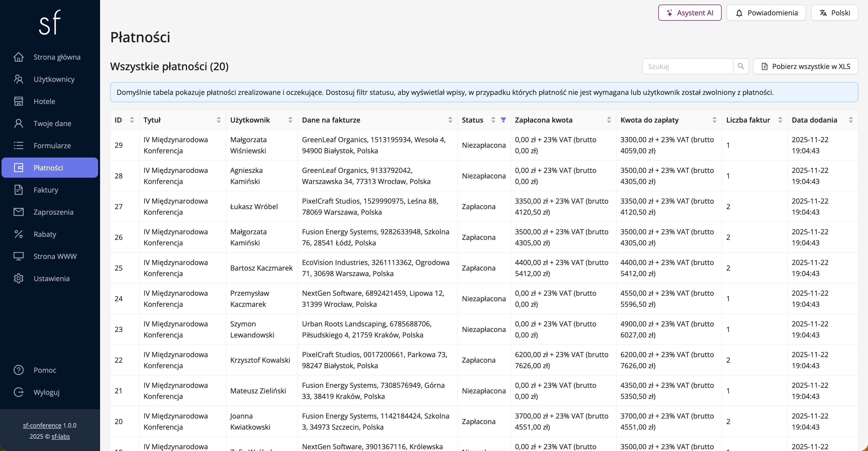868x451 pixels.
Task: Click the Wyloguj logout icon
Action: pos(19,392)
